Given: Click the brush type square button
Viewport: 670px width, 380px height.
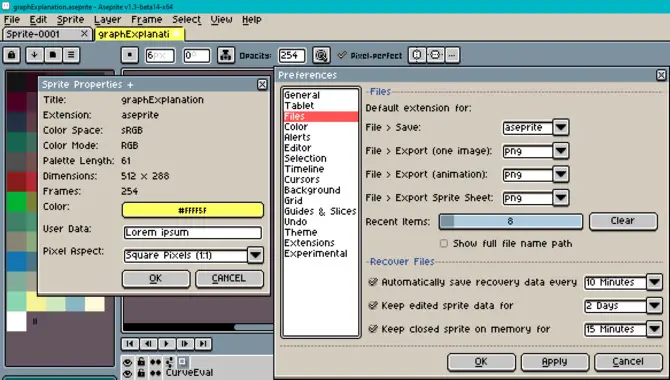Looking at the screenshot, I should point(129,55).
